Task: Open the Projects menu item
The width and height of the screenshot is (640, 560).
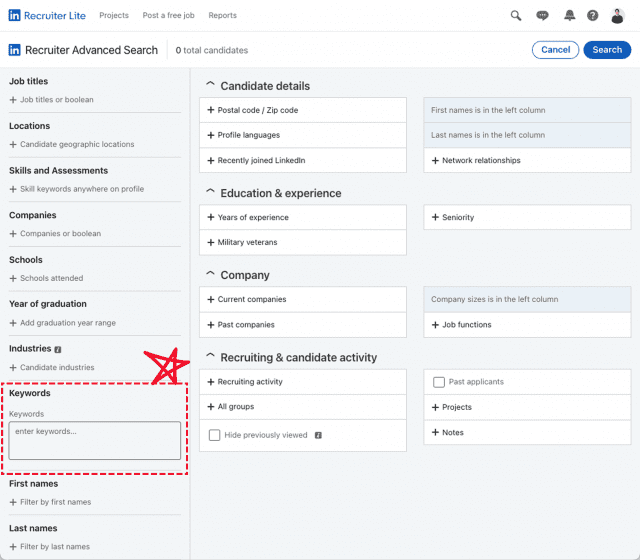Action: [114, 16]
